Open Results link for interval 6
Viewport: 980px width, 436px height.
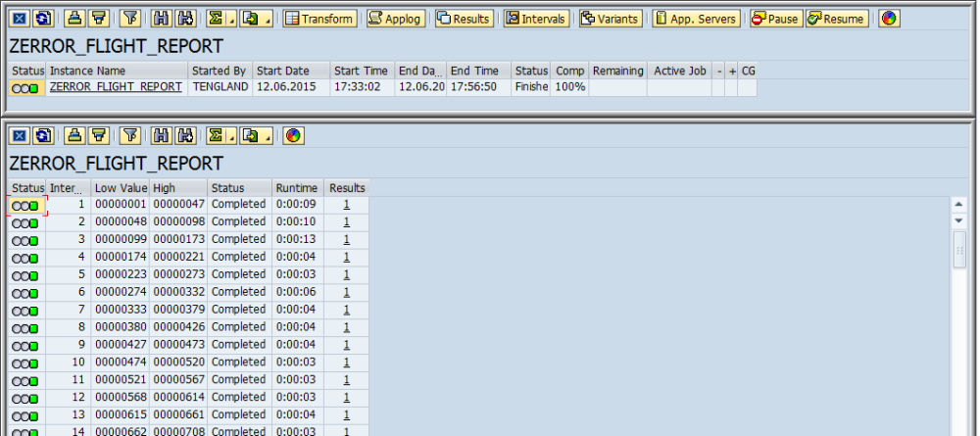pyautogui.click(x=346, y=292)
